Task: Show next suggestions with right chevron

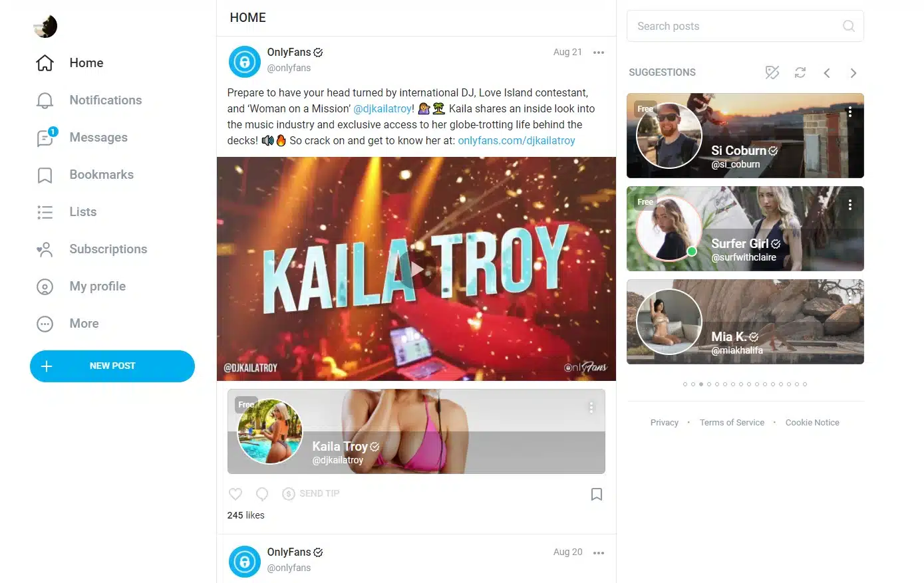Action: click(x=853, y=73)
